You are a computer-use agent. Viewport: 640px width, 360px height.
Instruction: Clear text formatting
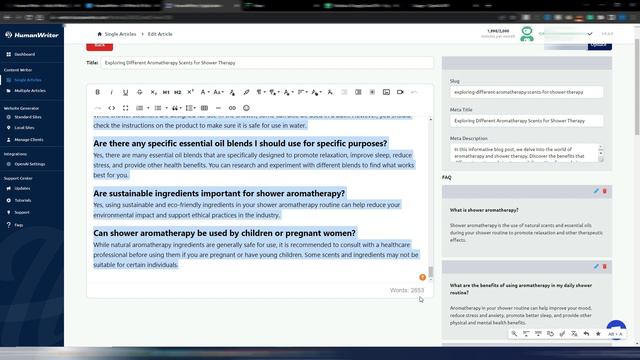click(330, 92)
